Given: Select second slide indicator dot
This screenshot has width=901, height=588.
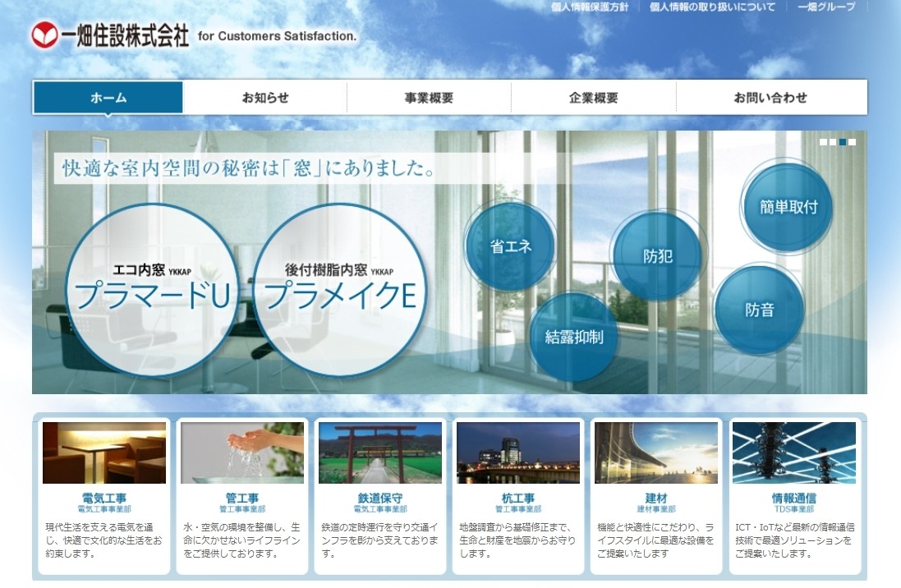Looking at the screenshot, I should (x=833, y=142).
